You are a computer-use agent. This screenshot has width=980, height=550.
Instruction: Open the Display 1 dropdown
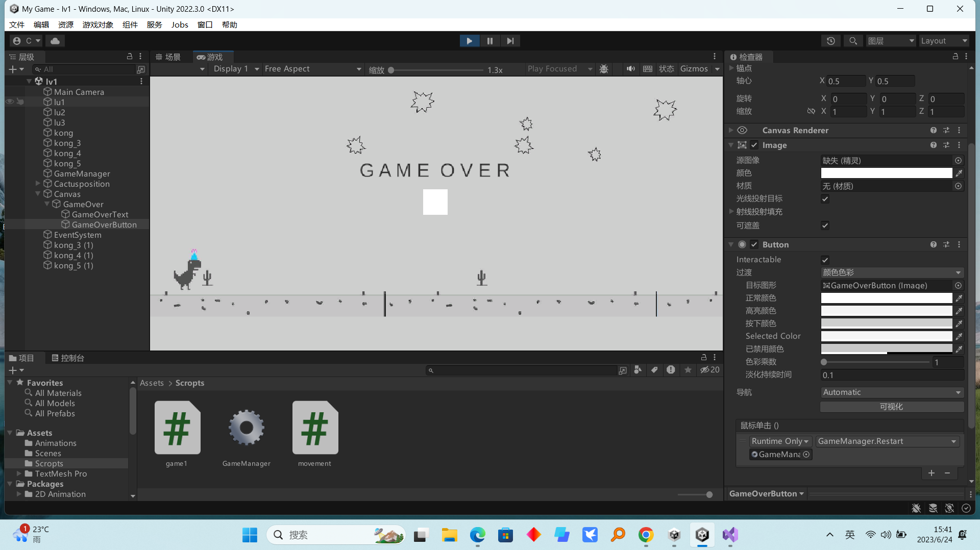[236, 69]
